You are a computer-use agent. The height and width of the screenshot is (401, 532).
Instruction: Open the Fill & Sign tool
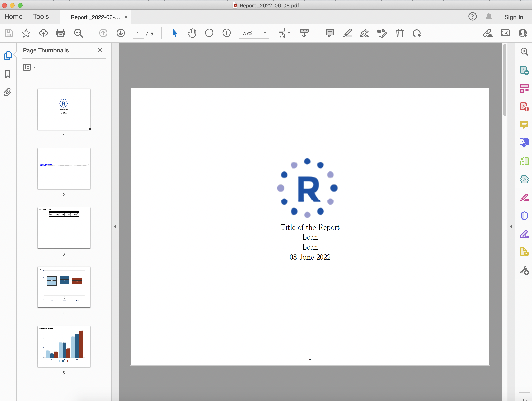tap(524, 234)
